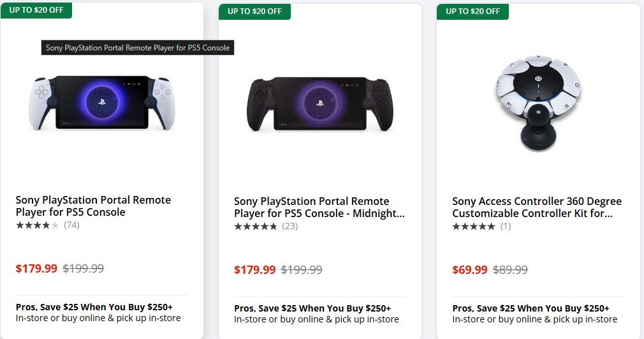Click Pros Save $25 offer on Access Controller

(x=531, y=308)
